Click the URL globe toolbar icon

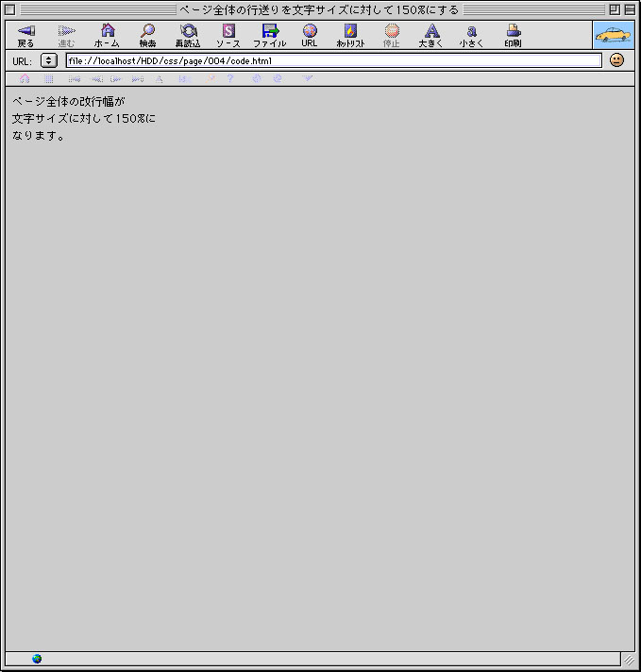pyautogui.click(x=309, y=36)
